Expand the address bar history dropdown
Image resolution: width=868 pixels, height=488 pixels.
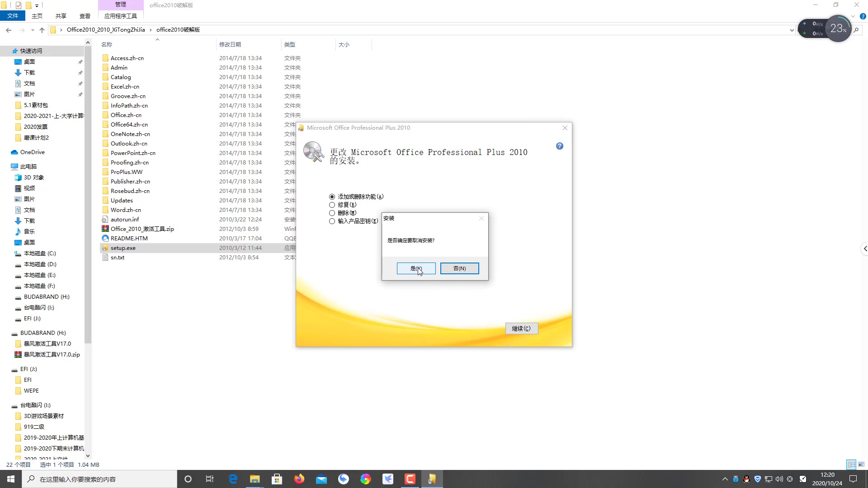coord(792,30)
